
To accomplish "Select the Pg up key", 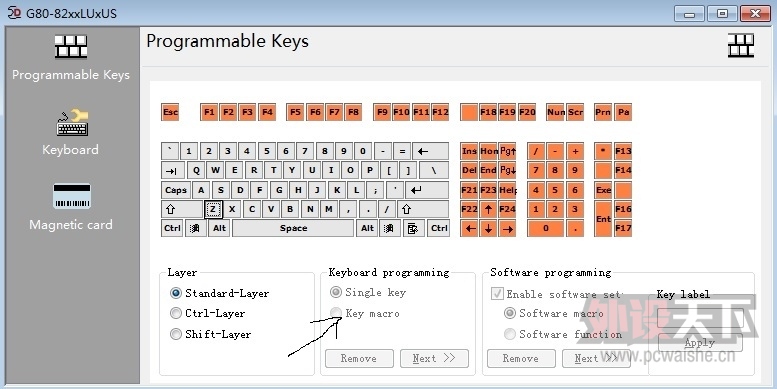I will (507, 151).
